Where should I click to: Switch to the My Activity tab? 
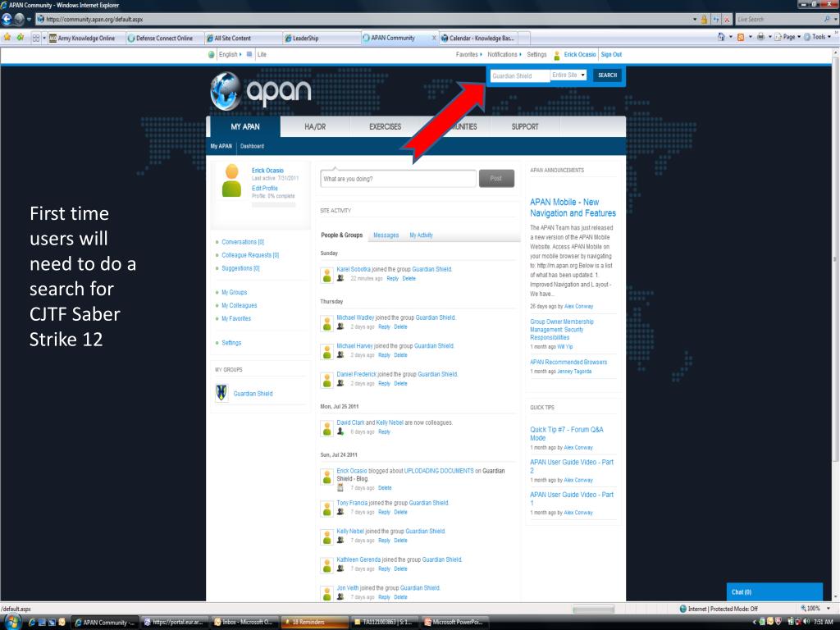(421, 235)
